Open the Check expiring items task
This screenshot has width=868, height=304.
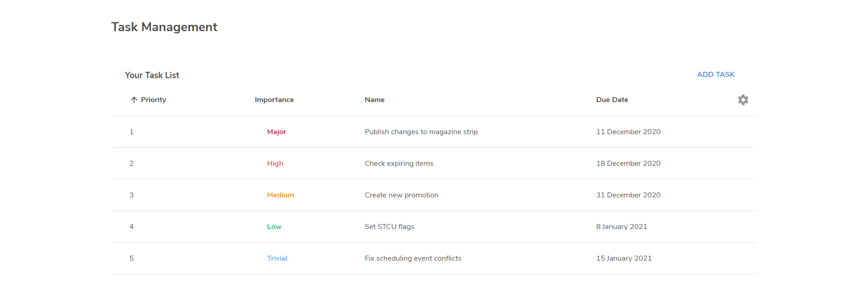tap(399, 164)
